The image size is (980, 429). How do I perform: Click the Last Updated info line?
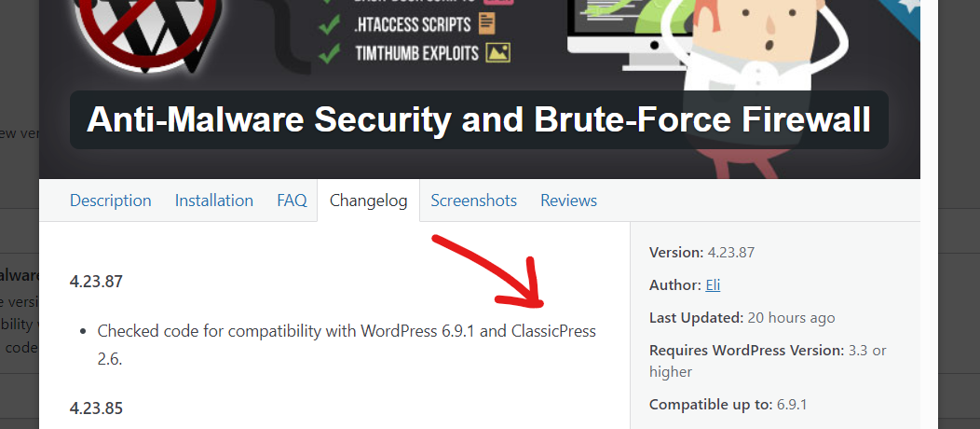click(x=742, y=318)
